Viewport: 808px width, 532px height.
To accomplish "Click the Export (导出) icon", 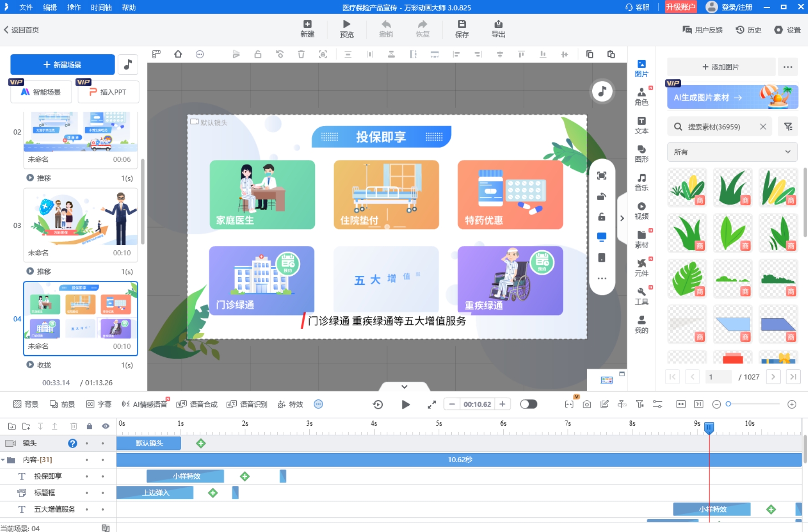I will 498,29.
